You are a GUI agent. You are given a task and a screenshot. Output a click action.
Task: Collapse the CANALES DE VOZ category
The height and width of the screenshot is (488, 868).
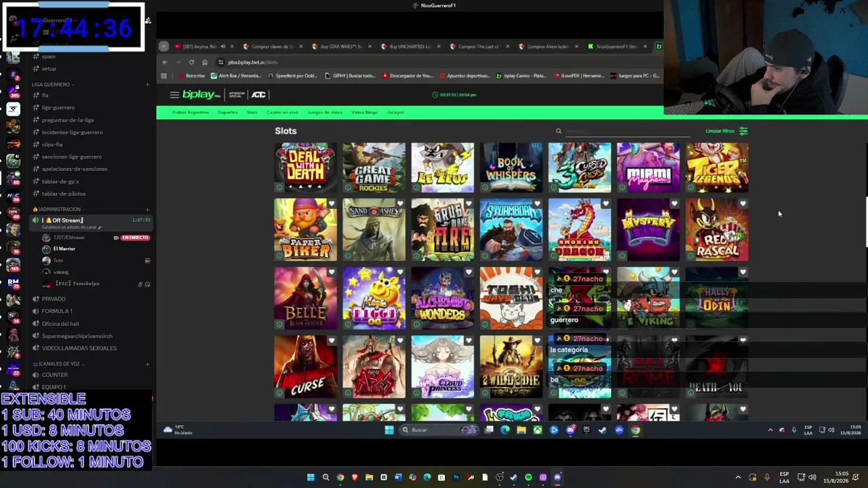(60, 364)
